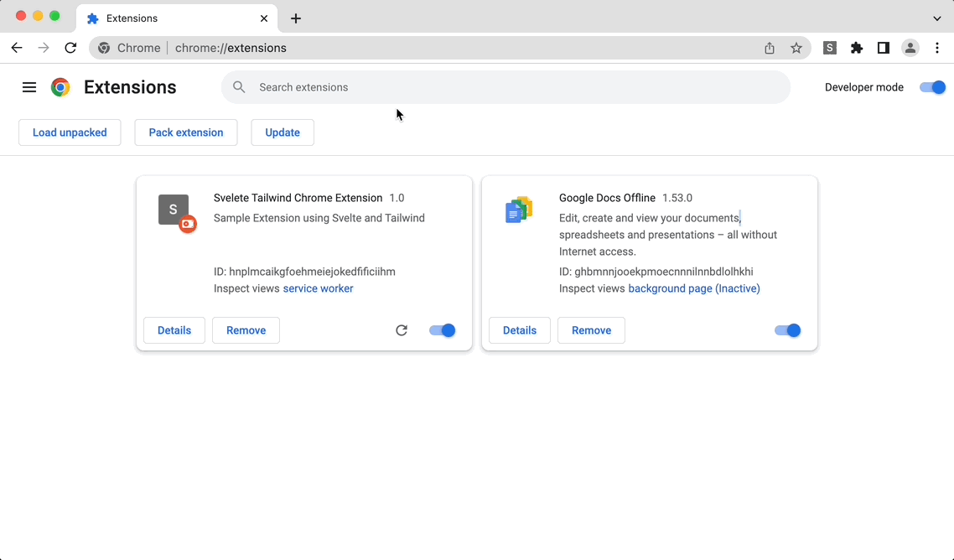Disable the Google Docs Offline extension

point(787,330)
